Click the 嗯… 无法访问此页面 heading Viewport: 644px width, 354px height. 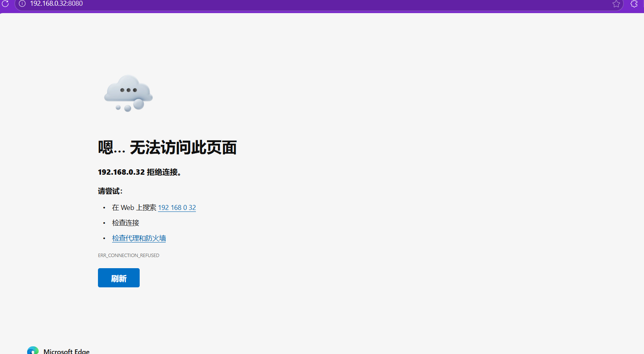[167, 147]
